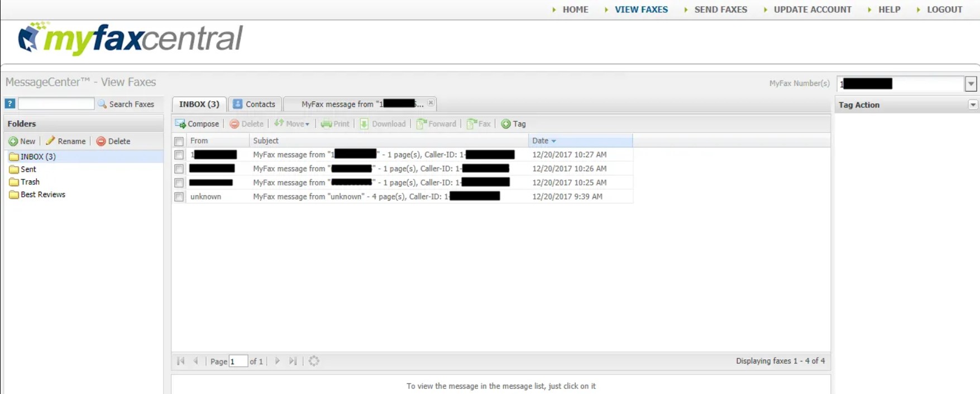
Task: Open the fax dated 12/20/2017 10:25 AM
Action: pos(402,183)
